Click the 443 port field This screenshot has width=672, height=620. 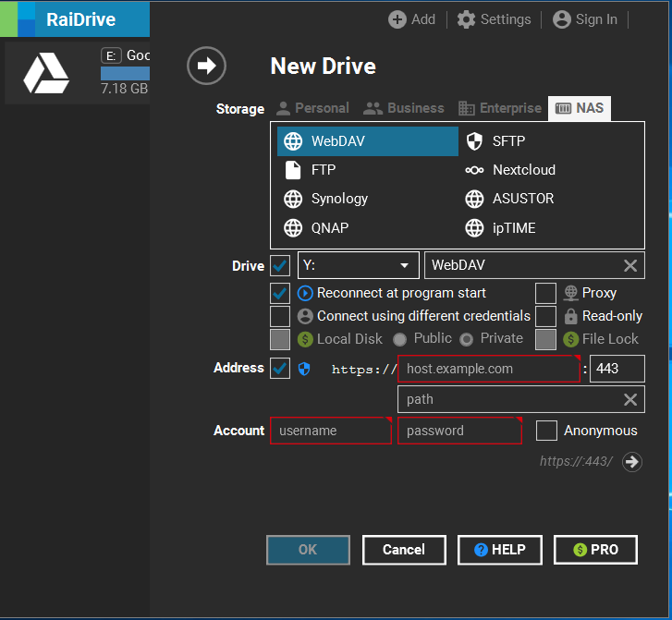617,369
